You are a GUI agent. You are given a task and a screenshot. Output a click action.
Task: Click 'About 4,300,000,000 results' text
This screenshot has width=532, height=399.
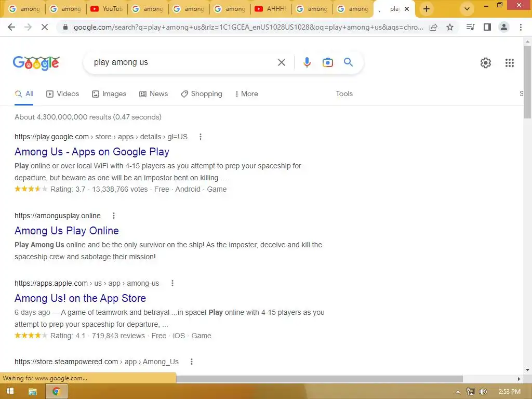click(63, 117)
